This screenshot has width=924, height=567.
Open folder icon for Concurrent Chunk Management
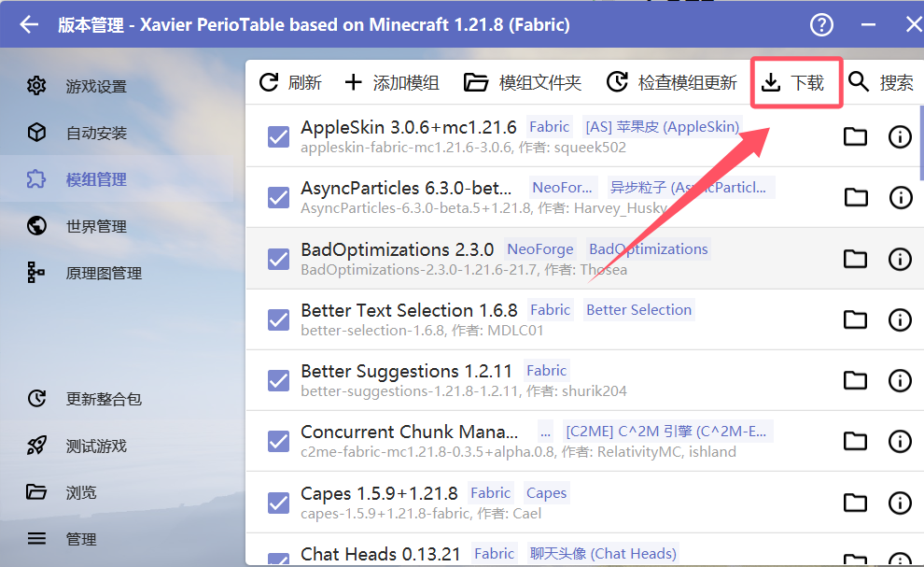tap(855, 441)
